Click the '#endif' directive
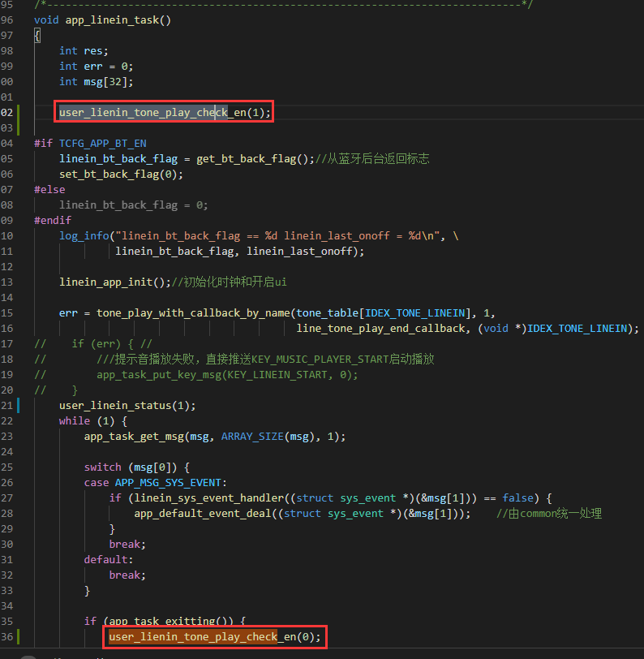The width and height of the screenshot is (644, 659). pyautogui.click(x=53, y=220)
